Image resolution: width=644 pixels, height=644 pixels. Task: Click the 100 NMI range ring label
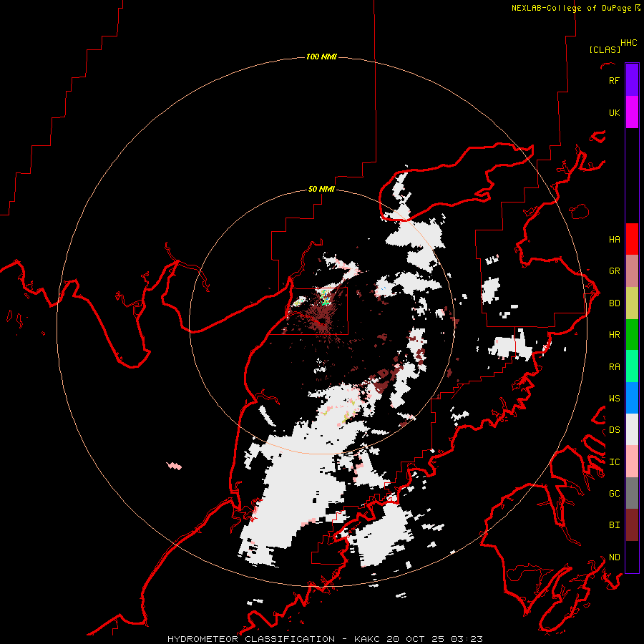click(x=321, y=57)
